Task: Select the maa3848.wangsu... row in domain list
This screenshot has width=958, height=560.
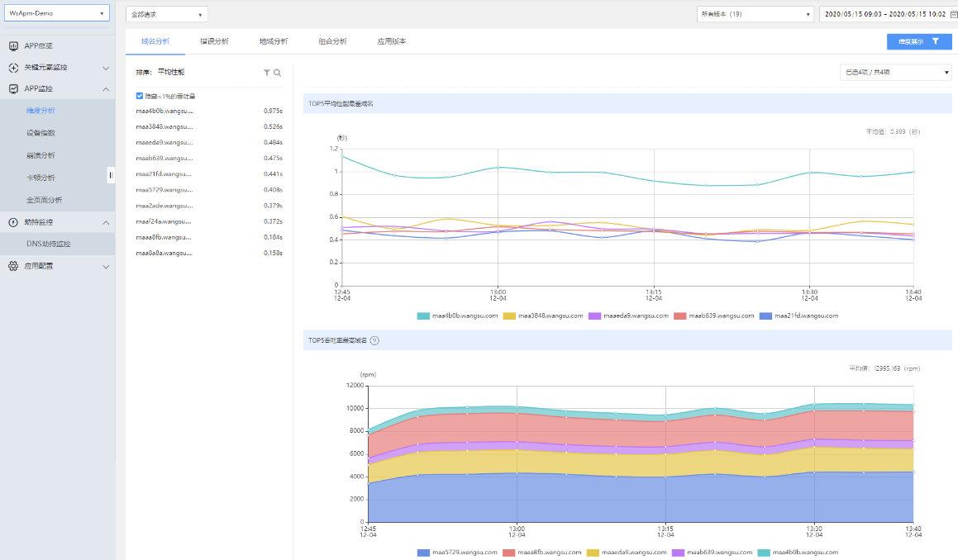Action: [209, 126]
